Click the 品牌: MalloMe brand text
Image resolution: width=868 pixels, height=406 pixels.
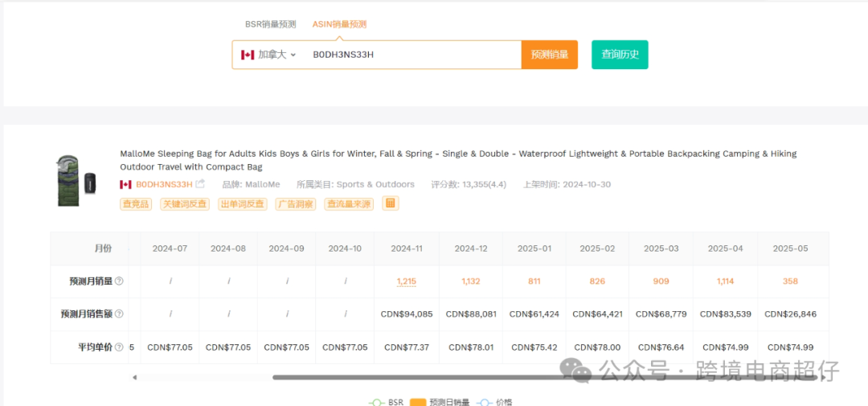point(252,184)
